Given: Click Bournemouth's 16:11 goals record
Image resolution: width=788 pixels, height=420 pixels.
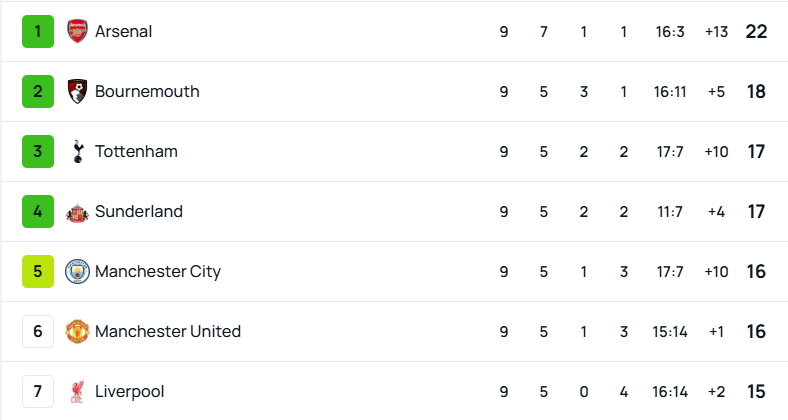Looking at the screenshot, I should coord(670,91).
